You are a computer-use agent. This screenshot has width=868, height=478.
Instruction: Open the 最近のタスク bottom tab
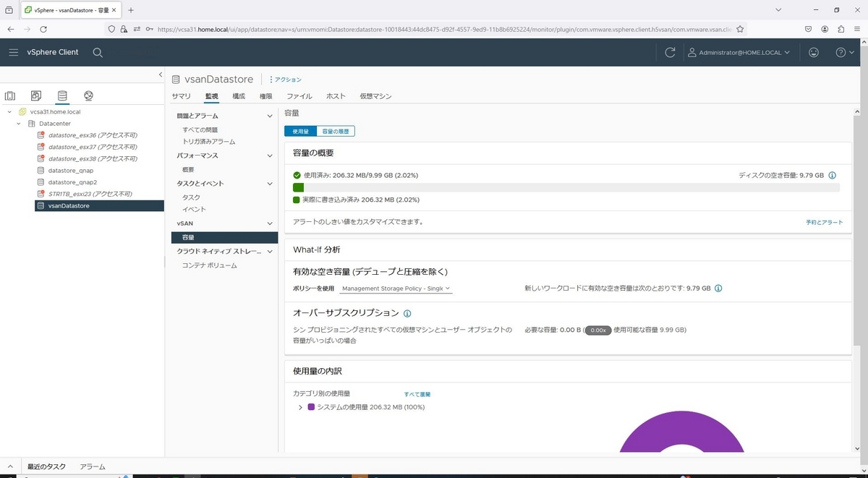tap(47, 466)
